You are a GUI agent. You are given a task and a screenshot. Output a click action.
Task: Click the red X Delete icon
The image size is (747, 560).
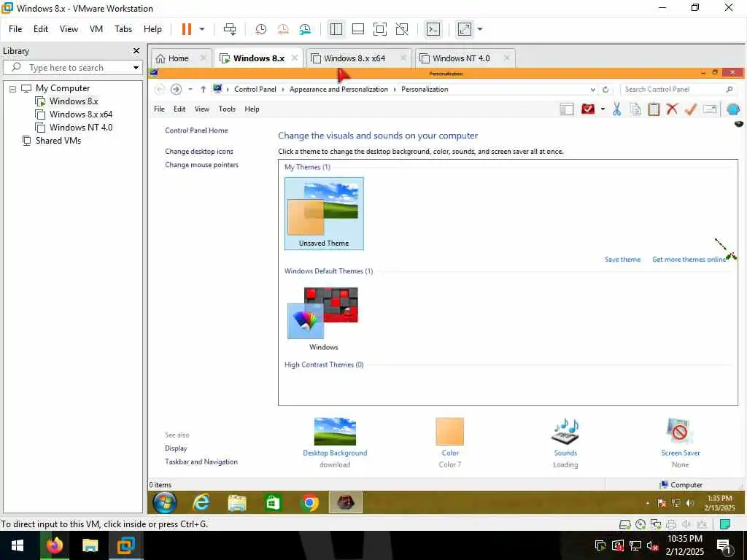click(672, 109)
